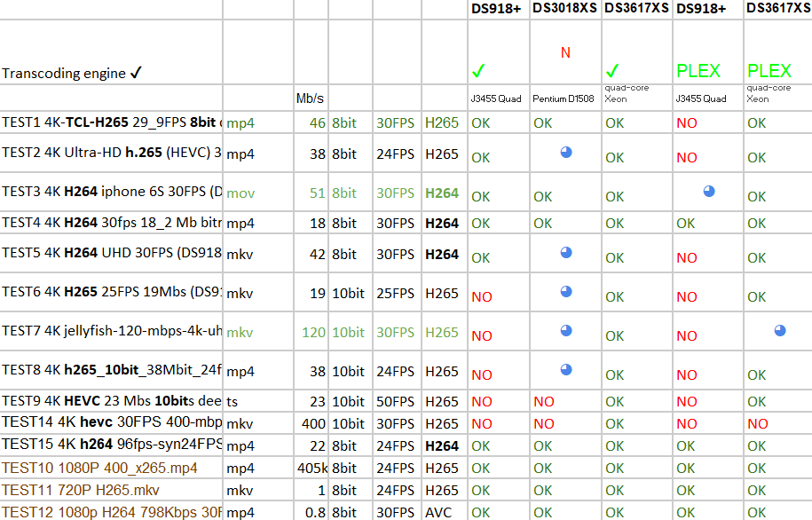Viewport: 812px width, 520px height.
Task: Select the TEST2 4K Ultra-HD name cell
Action: (x=111, y=153)
